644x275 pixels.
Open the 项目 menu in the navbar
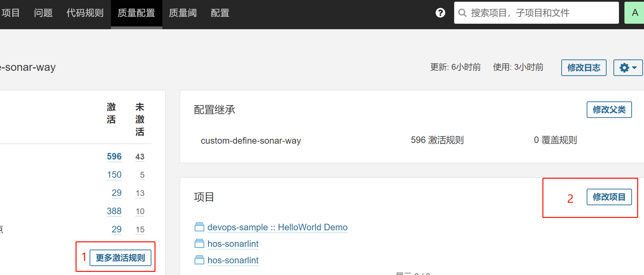(x=10, y=13)
